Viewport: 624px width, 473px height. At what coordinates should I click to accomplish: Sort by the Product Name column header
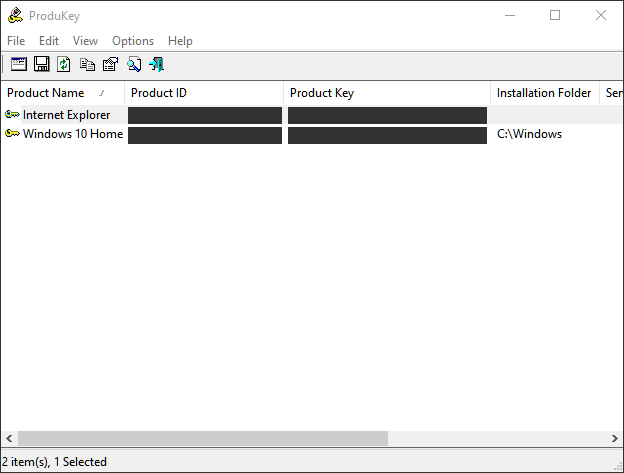pos(63,93)
